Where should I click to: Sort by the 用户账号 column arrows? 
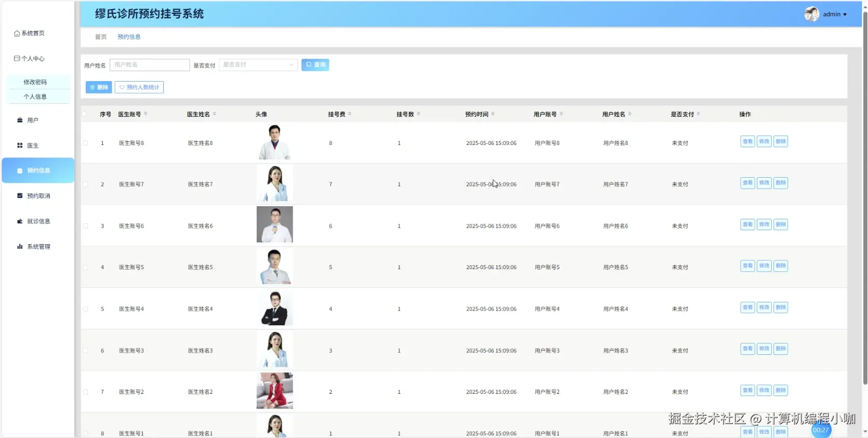click(x=561, y=114)
